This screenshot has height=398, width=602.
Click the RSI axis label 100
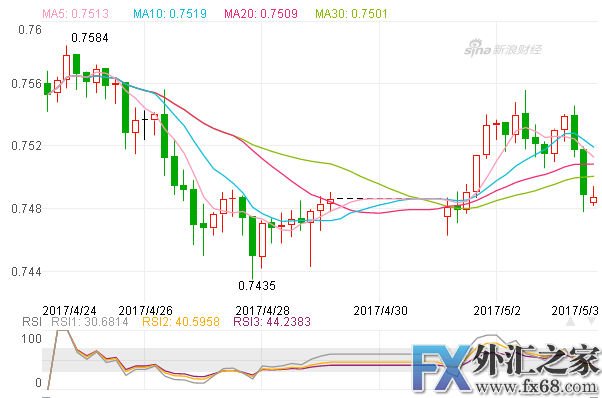point(31,339)
